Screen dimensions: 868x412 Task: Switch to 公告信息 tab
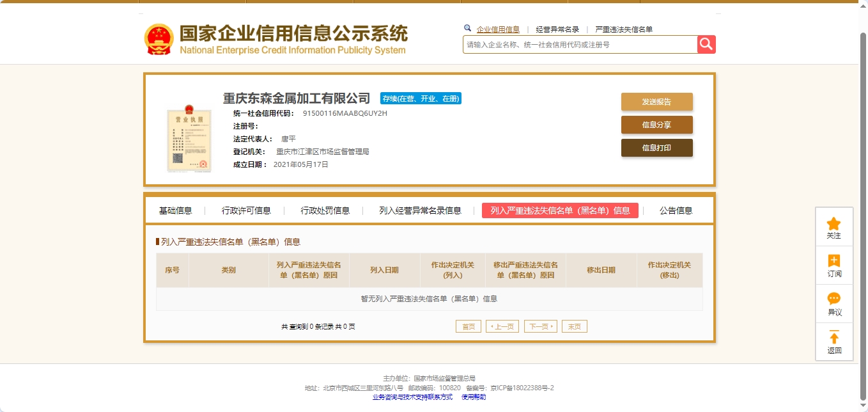[676, 210]
